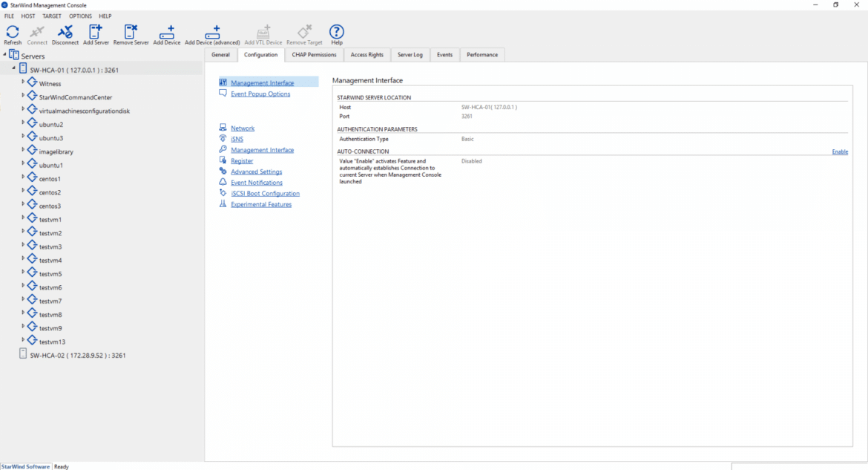Select the centos3 target
Viewport: 868px width, 470px height.
tap(50, 206)
